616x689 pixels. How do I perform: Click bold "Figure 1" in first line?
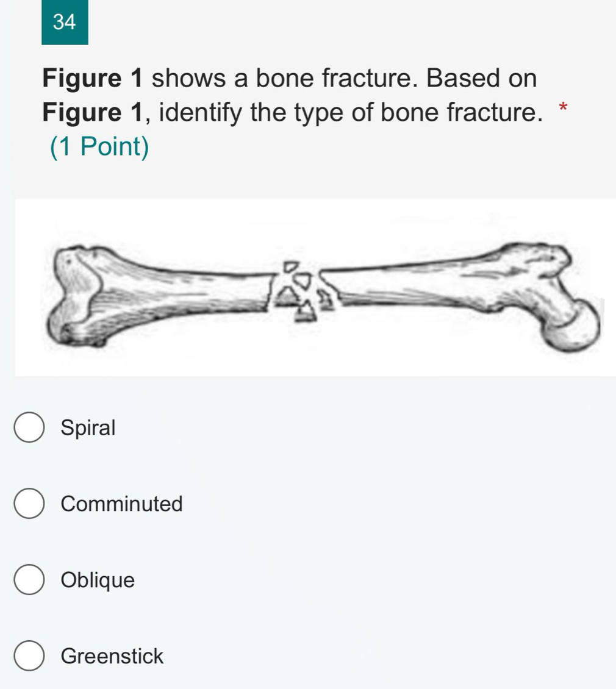point(93,79)
